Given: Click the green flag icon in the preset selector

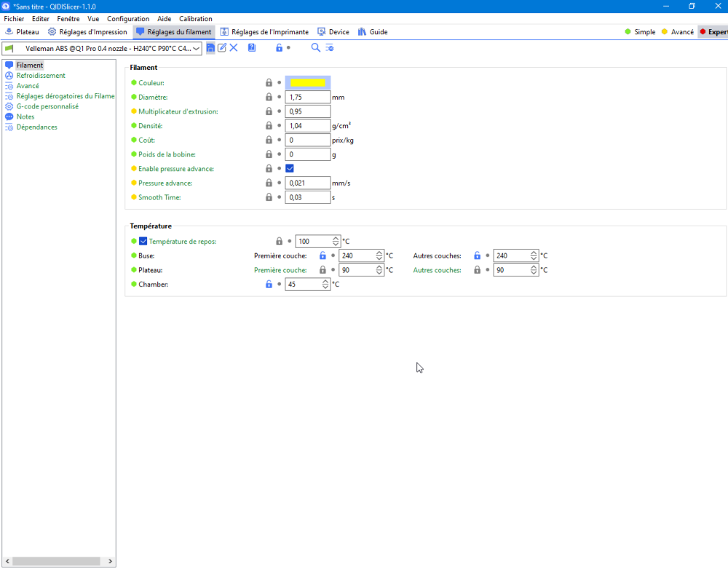Looking at the screenshot, I should [x=9, y=48].
